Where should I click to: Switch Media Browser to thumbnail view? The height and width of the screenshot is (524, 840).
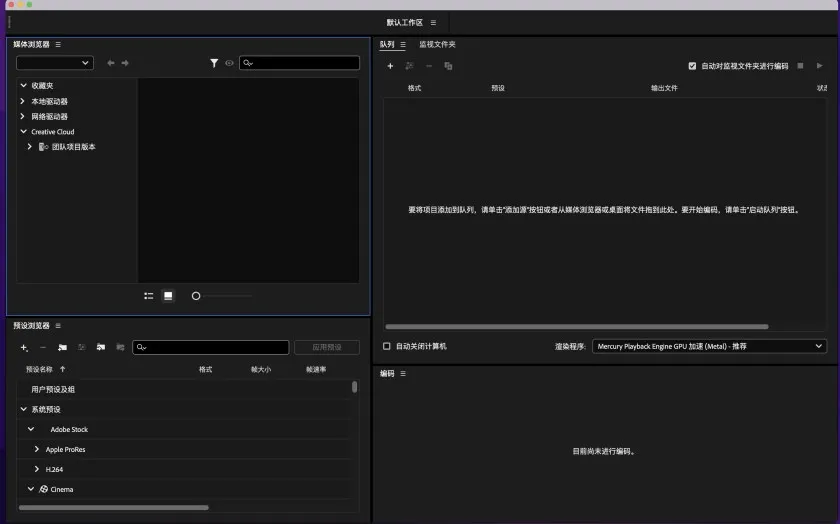[168, 296]
